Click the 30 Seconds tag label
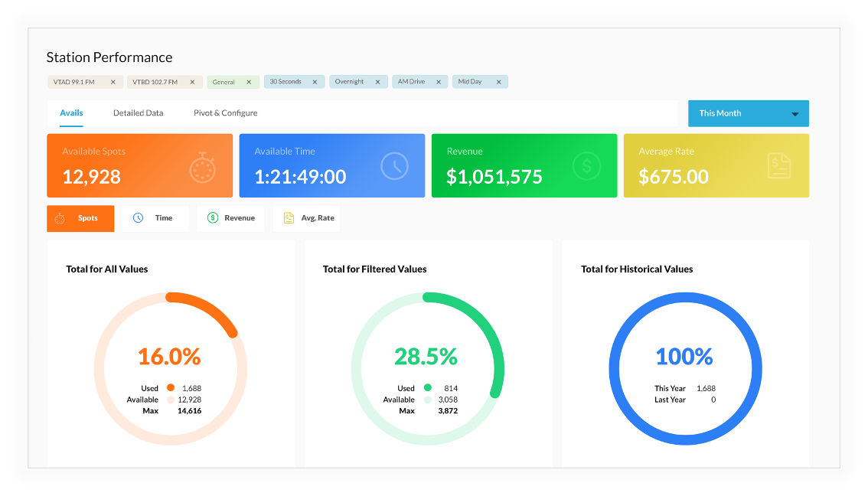Viewport: 868px width, 496px height. (x=286, y=82)
